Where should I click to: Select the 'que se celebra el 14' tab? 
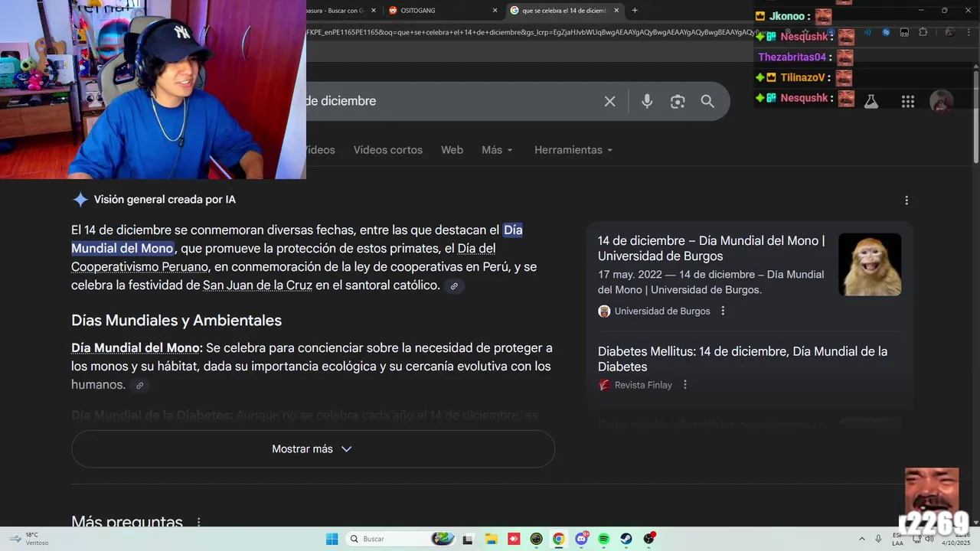564,10
